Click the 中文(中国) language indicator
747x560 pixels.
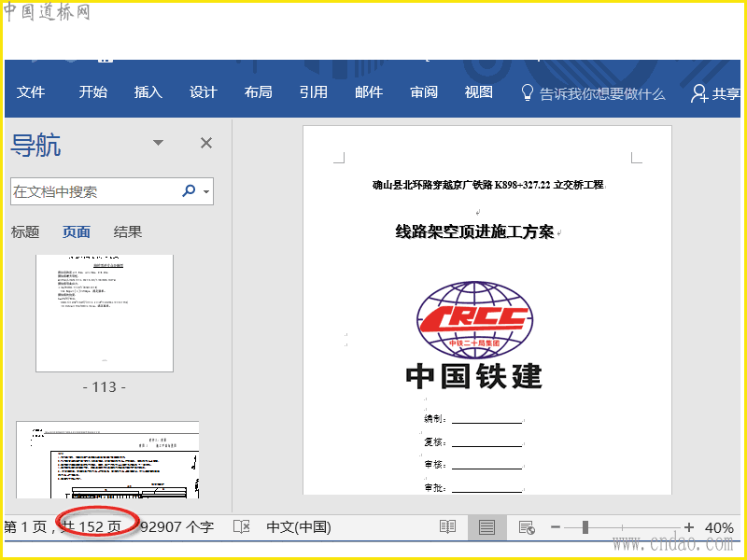coord(299,527)
